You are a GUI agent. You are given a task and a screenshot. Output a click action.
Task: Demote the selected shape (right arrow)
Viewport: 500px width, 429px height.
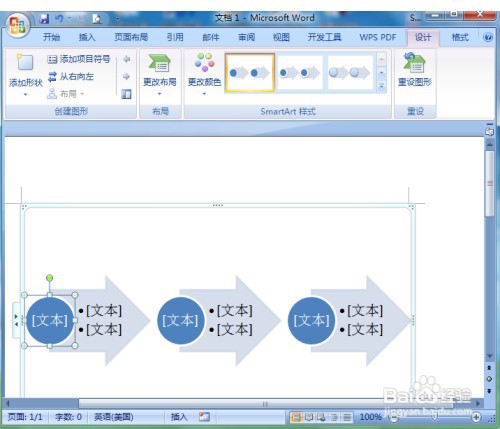126,77
